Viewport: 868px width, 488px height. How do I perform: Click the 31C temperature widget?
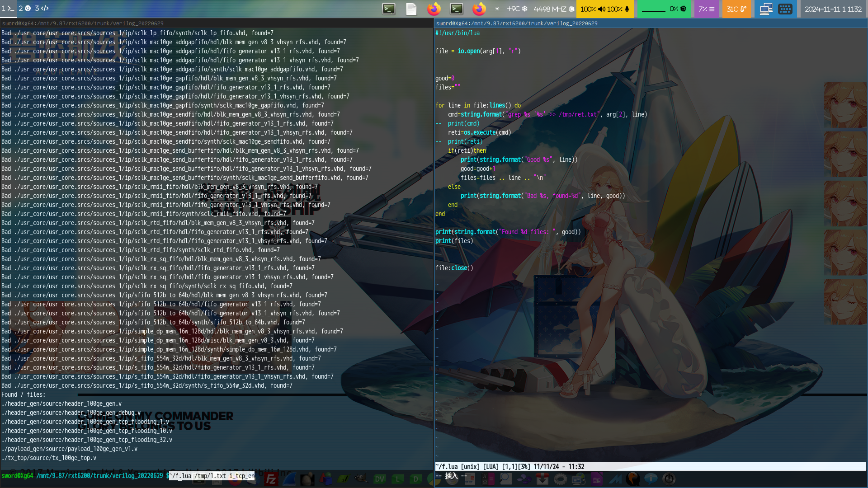click(736, 9)
